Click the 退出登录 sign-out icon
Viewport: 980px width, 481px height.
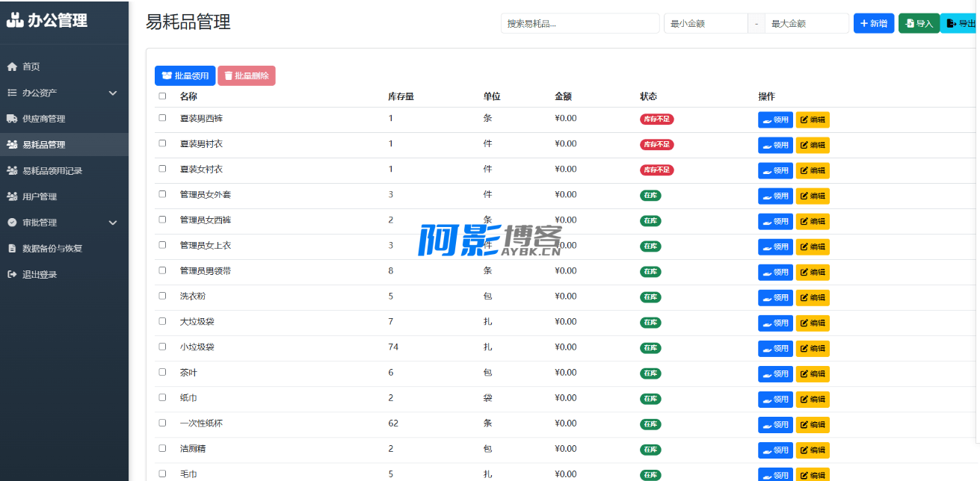point(12,274)
